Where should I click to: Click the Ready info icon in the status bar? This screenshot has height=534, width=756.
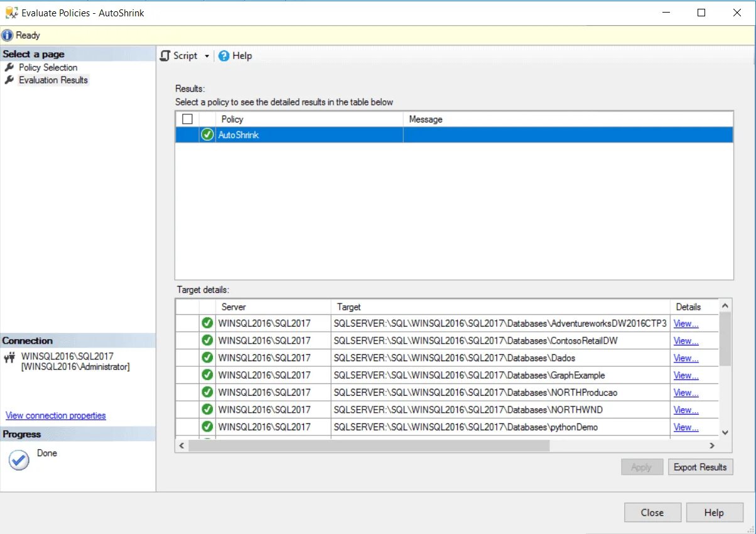point(8,35)
